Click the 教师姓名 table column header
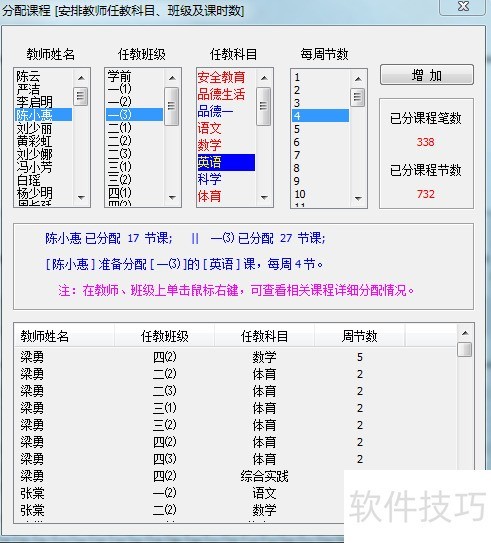 pos(64,336)
